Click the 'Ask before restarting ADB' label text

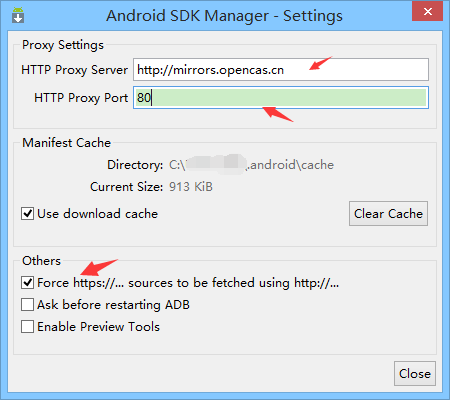[x=113, y=305]
